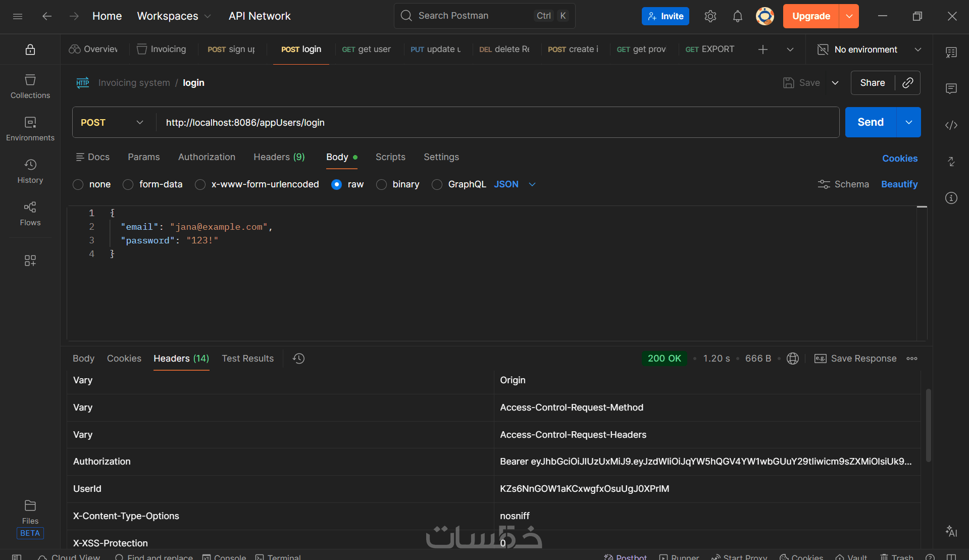Switch to the Authorization request tab
Screen dimensions: 969x560
pos(207,157)
